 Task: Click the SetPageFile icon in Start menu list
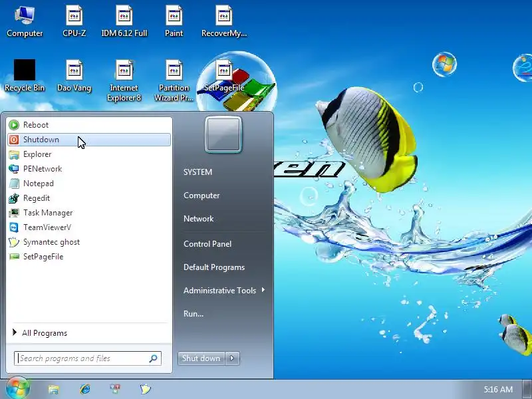coord(14,257)
